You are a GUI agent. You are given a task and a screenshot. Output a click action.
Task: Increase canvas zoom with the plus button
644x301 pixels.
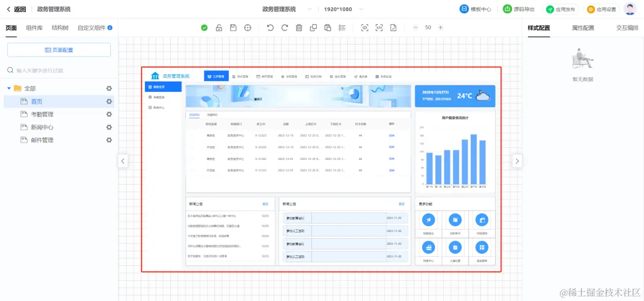tap(441, 28)
